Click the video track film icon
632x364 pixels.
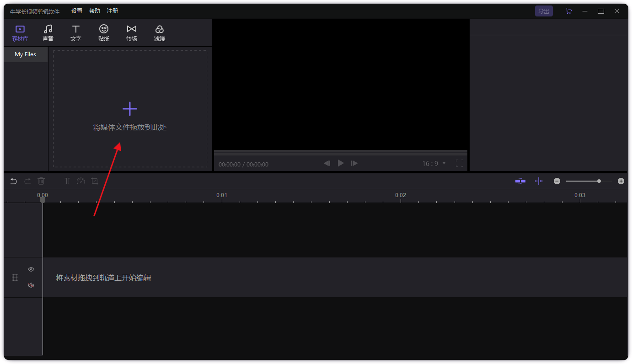(15, 278)
